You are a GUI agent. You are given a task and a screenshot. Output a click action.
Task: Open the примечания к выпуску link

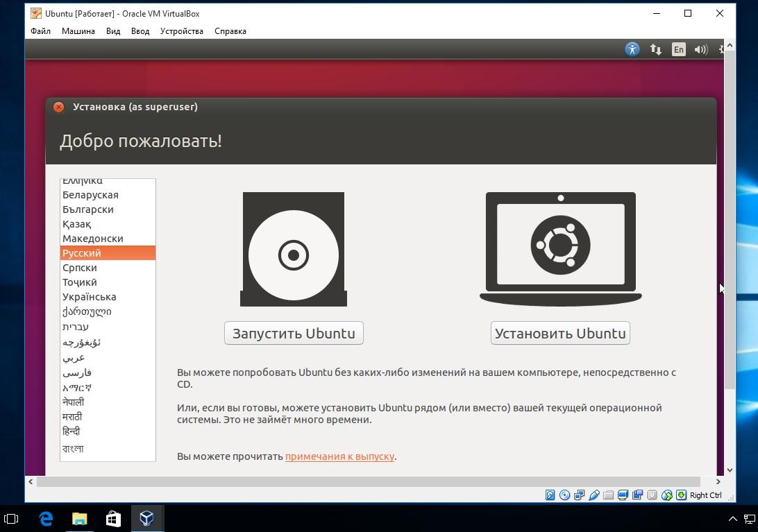click(340, 456)
